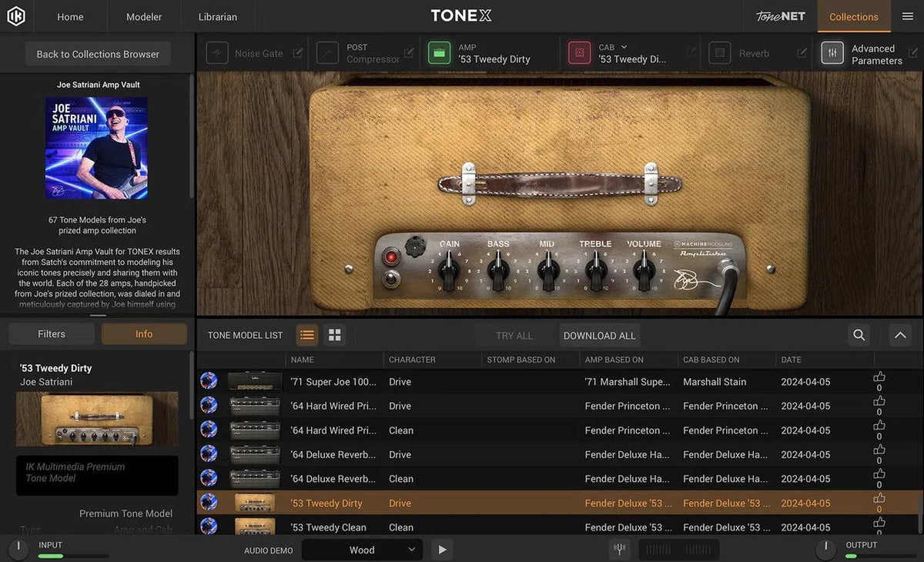
Task: Enable list view for tone models
Action: tap(306, 334)
